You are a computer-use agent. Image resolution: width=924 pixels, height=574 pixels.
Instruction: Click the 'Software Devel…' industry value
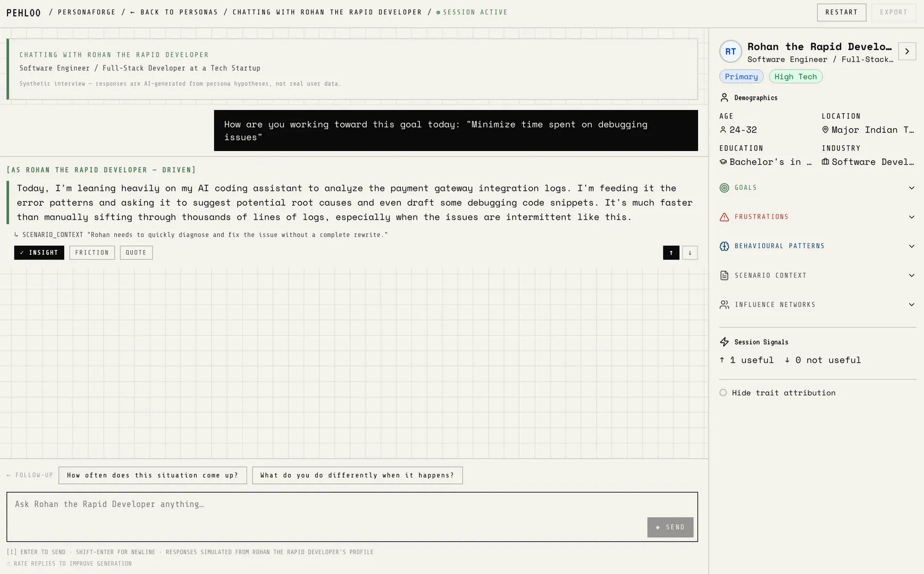point(873,162)
